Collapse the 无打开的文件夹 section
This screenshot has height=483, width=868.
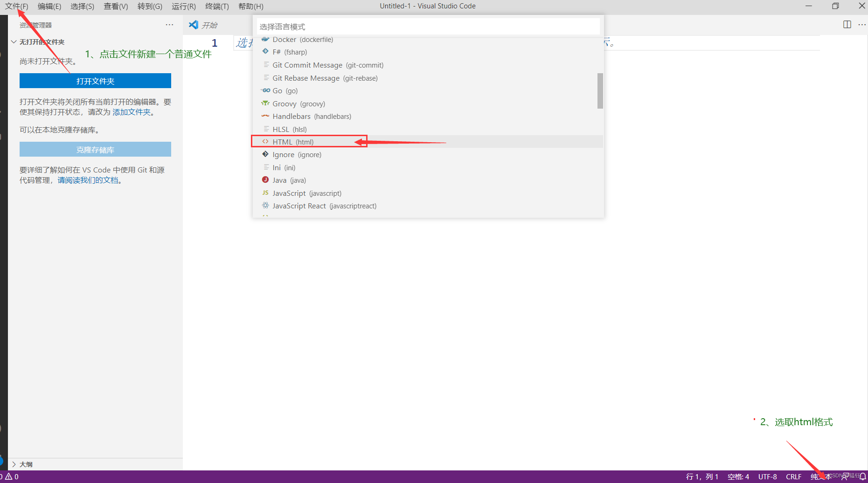click(14, 41)
